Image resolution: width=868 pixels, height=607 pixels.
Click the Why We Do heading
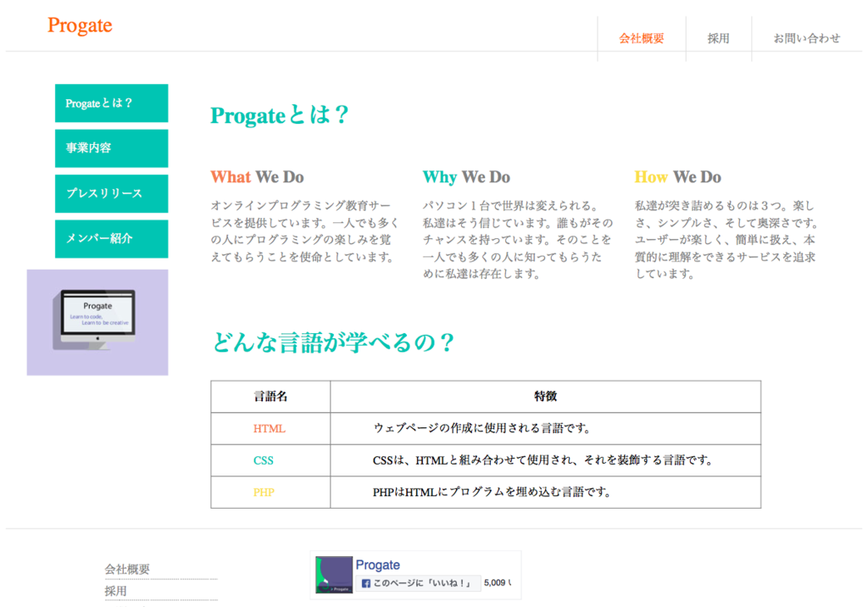[x=466, y=176]
